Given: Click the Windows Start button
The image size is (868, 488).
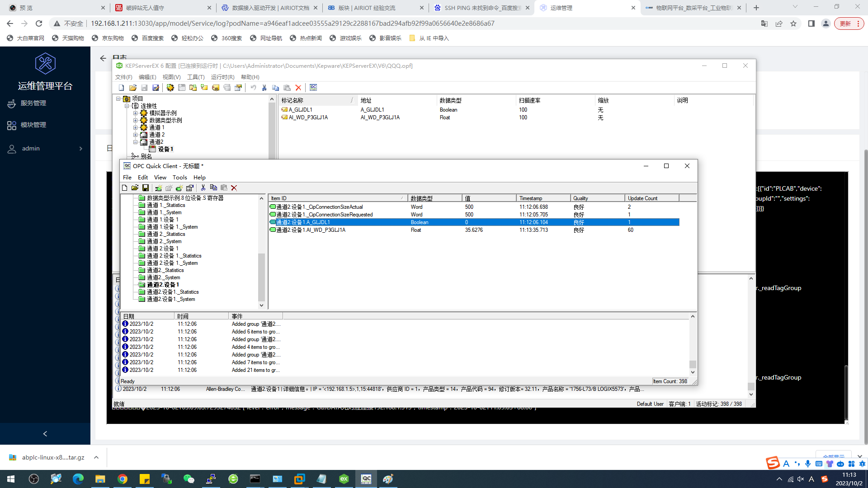Looking at the screenshot, I should (11, 479).
